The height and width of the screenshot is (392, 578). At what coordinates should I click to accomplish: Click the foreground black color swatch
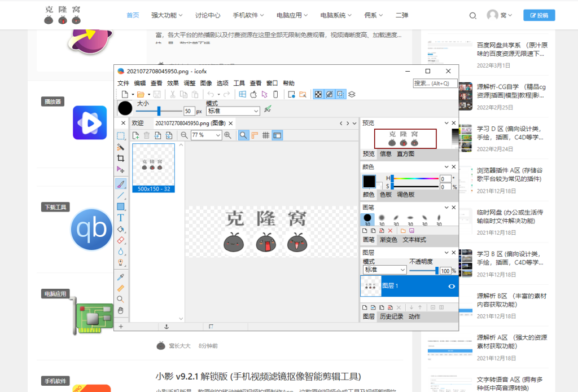tap(369, 181)
